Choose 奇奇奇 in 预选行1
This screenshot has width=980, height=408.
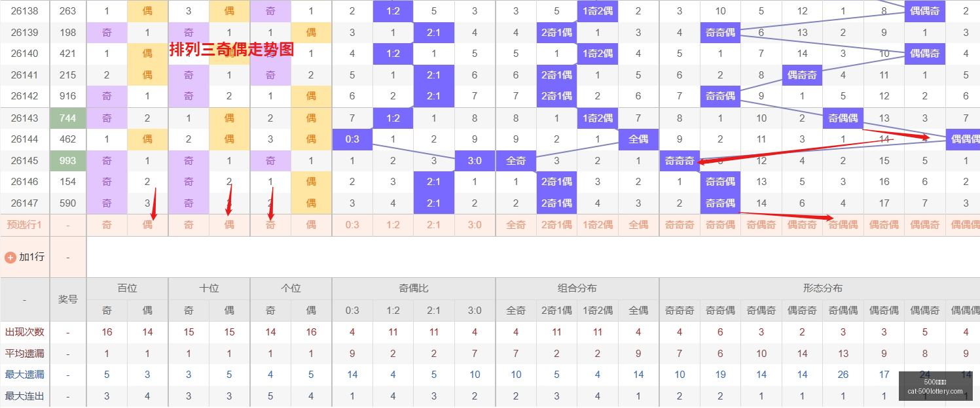pos(680,225)
